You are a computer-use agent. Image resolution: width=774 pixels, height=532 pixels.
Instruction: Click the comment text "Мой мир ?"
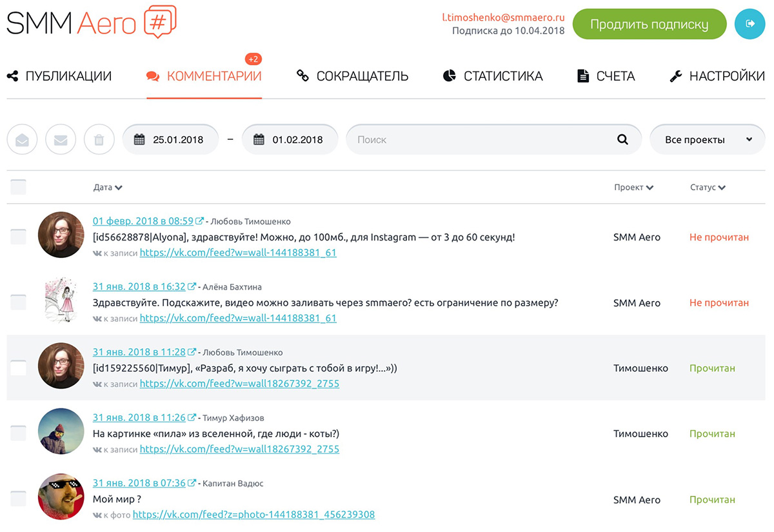click(x=117, y=499)
